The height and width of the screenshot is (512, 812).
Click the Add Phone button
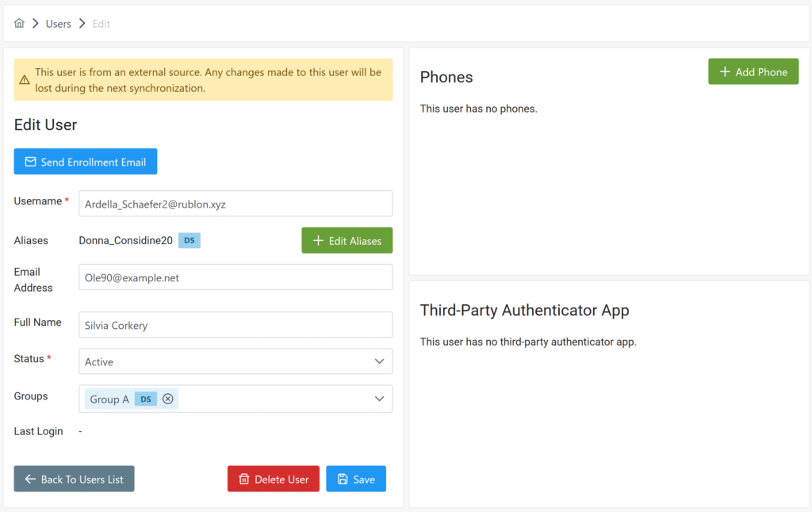(x=753, y=71)
